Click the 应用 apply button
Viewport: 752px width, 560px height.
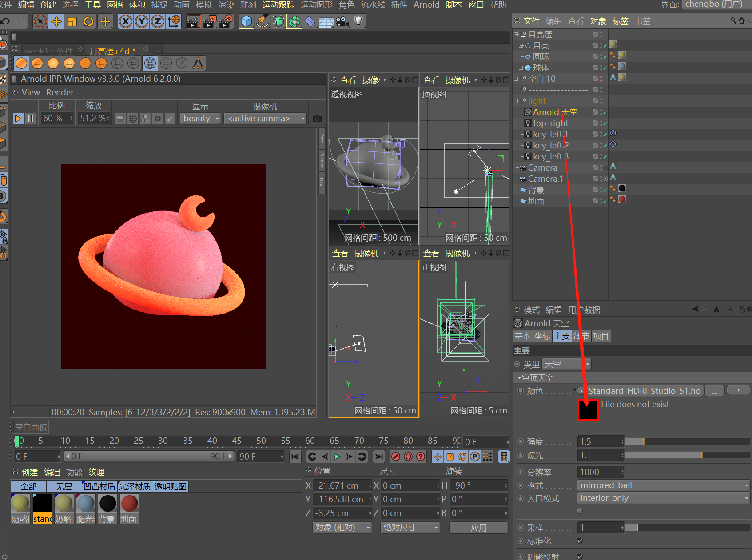479,528
